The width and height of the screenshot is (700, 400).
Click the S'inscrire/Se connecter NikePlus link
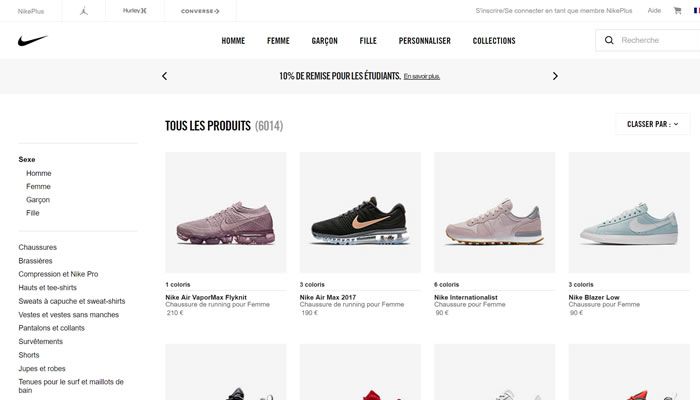(554, 11)
